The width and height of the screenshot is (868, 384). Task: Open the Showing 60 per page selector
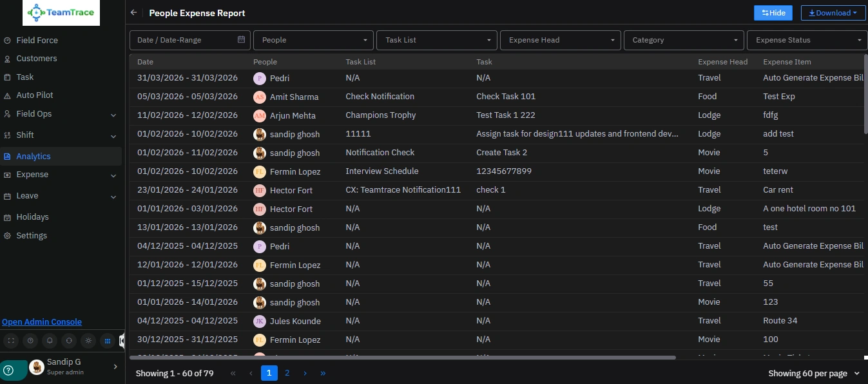814,373
